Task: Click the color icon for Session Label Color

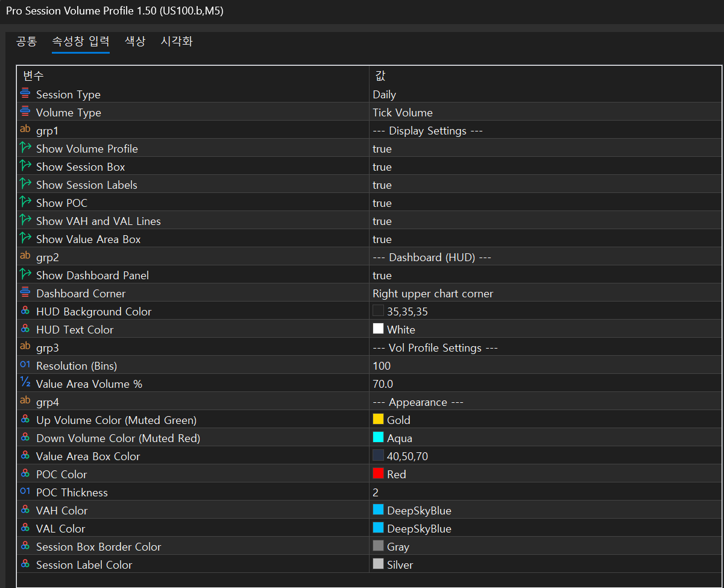Action: 25,564
